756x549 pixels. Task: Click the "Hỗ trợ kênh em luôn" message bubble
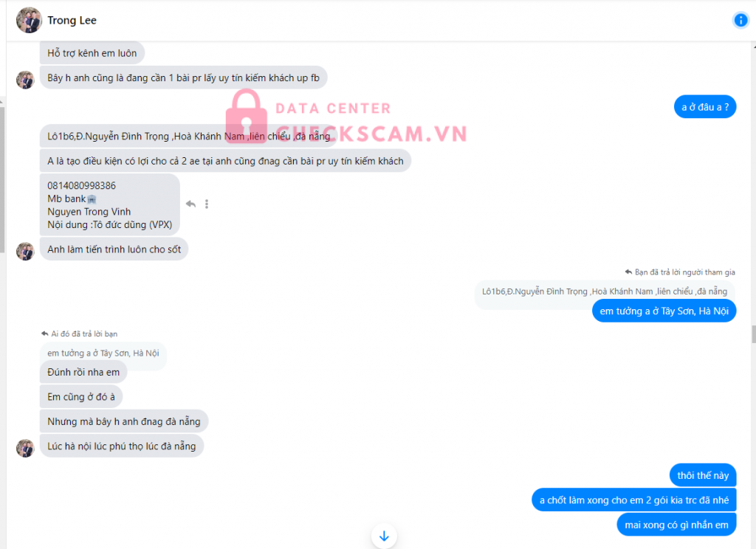point(92,53)
